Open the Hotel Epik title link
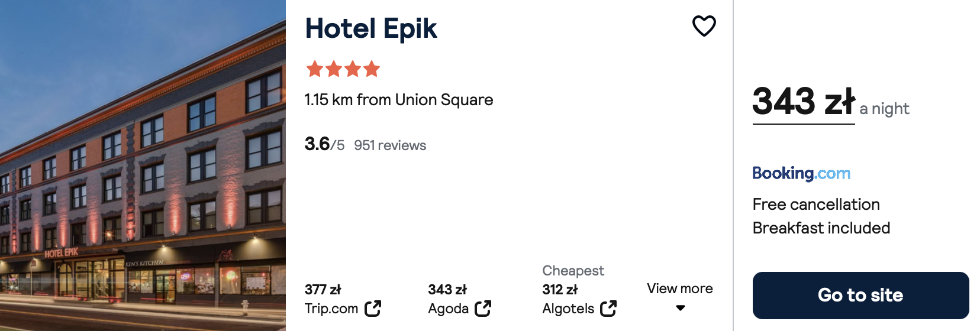 coord(371,28)
